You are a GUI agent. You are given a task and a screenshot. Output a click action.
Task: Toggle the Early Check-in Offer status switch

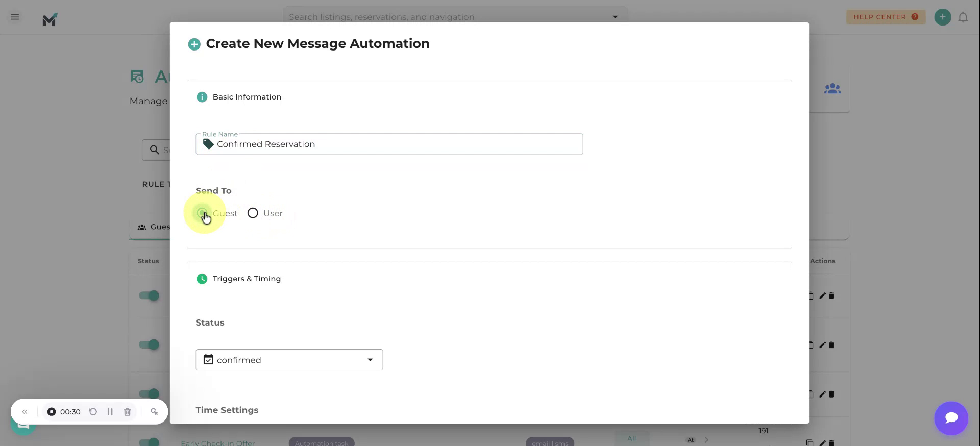click(x=150, y=442)
